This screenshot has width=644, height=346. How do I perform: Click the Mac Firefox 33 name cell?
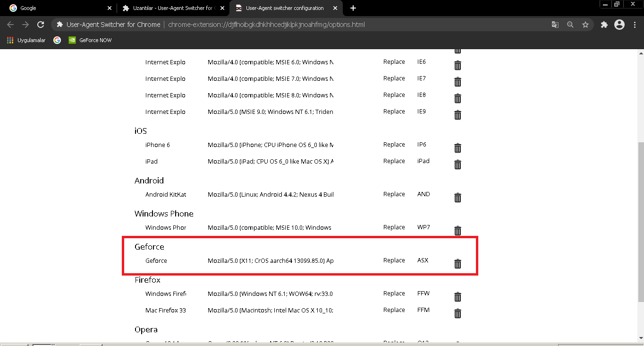coord(166,310)
